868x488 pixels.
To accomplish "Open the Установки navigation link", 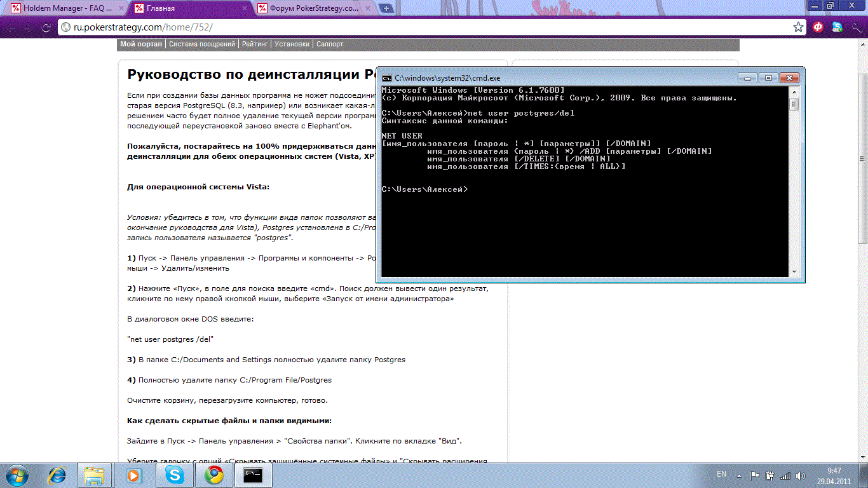I will point(292,44).
